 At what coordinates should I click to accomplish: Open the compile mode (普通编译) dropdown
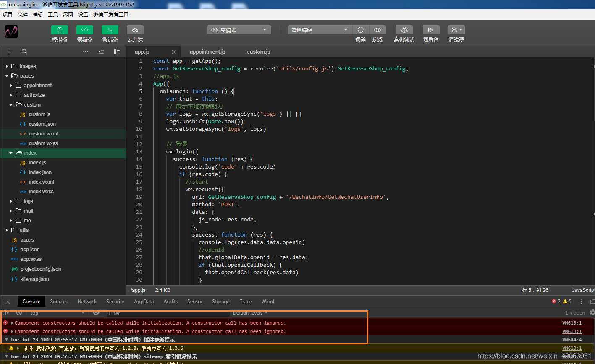[x=320, y=30]
